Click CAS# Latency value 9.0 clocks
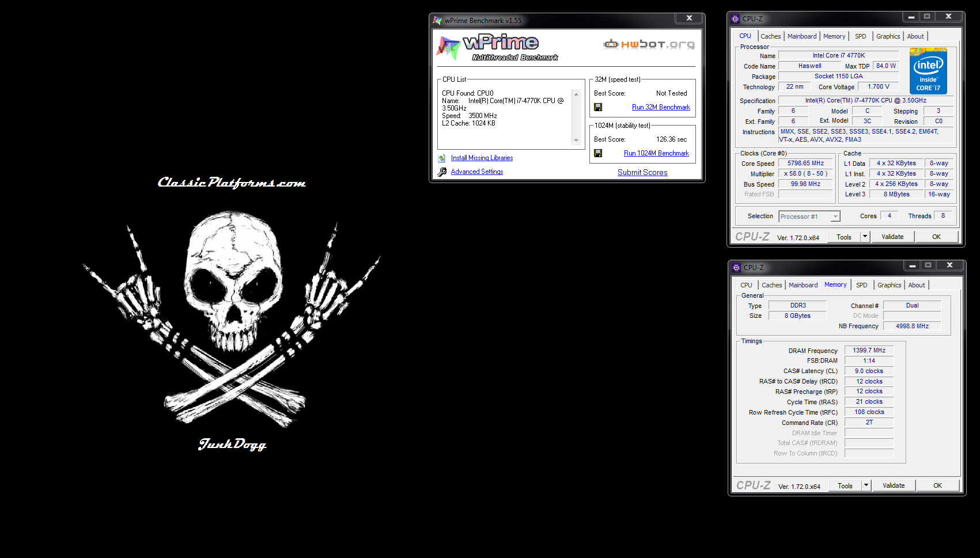980x558 pixels. coord(869,371)
